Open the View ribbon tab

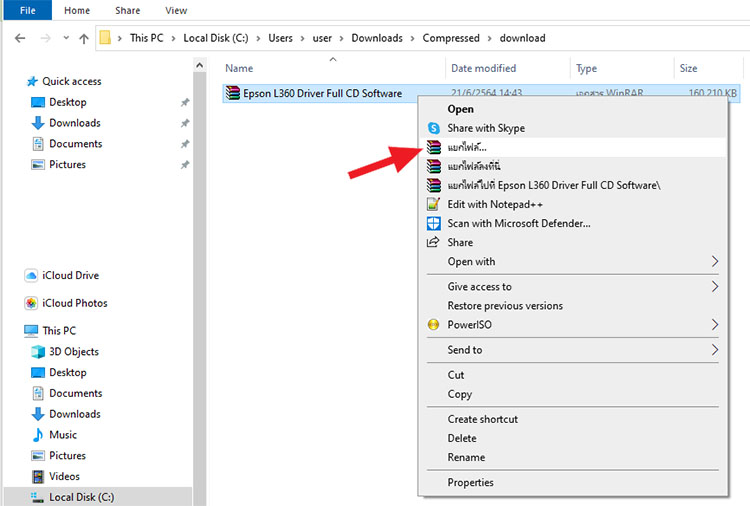(176, 10)
